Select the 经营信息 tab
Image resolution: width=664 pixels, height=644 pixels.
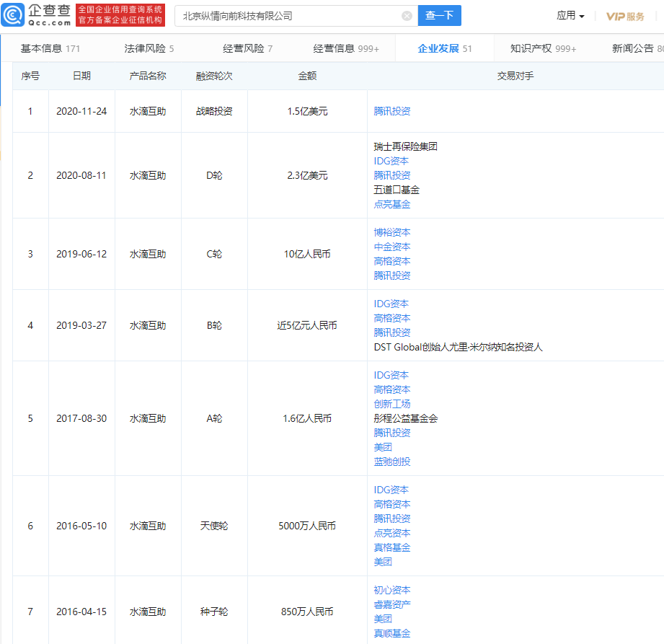coord(346,48)
